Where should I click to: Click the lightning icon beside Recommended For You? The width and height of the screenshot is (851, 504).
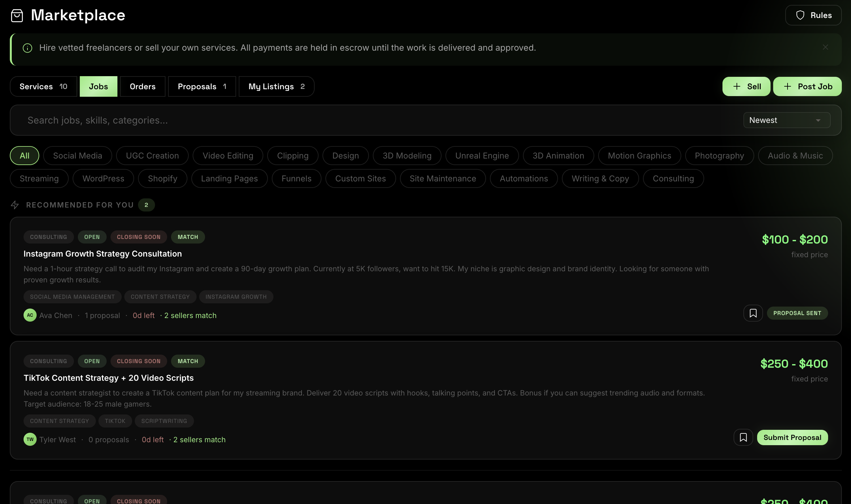[15, 205]
